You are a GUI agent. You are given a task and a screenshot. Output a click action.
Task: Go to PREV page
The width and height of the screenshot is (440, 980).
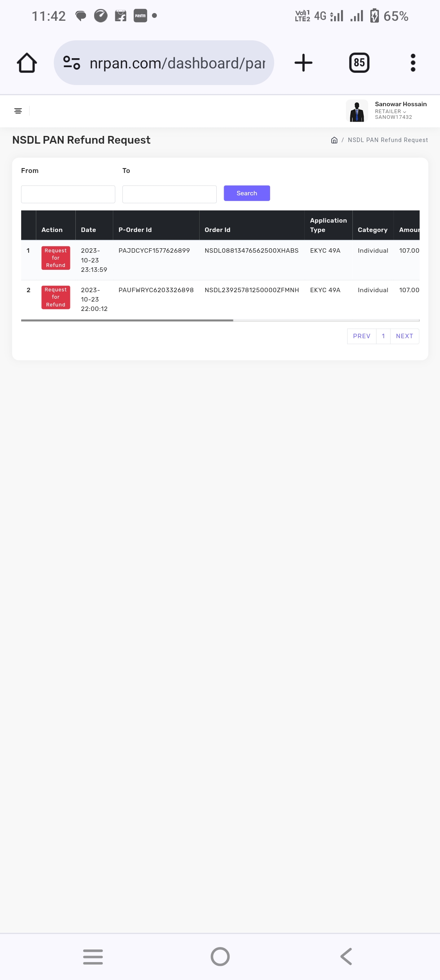coord(362,336)
